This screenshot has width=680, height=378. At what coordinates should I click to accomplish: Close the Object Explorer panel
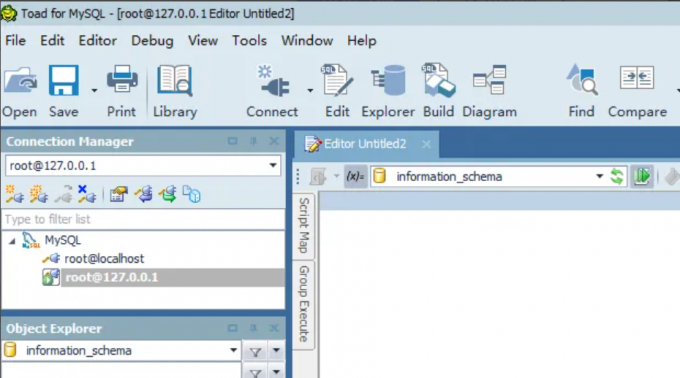(274, 329)
